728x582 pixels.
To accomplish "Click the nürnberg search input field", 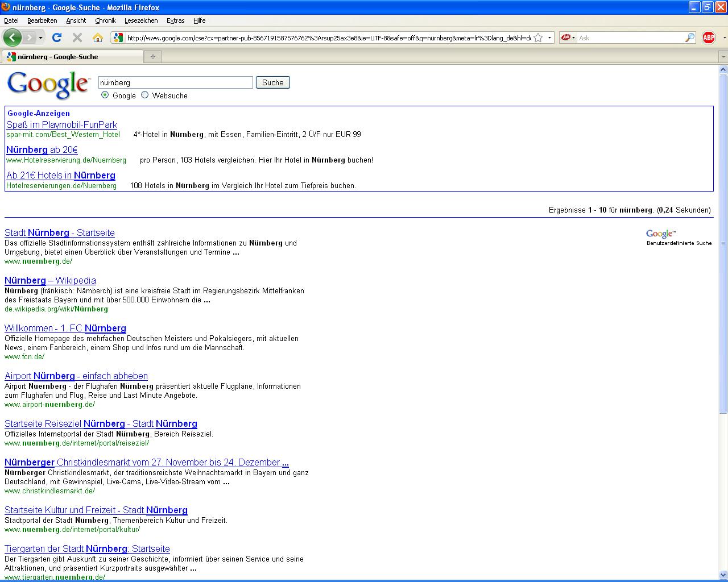I will tap(175, 82).
